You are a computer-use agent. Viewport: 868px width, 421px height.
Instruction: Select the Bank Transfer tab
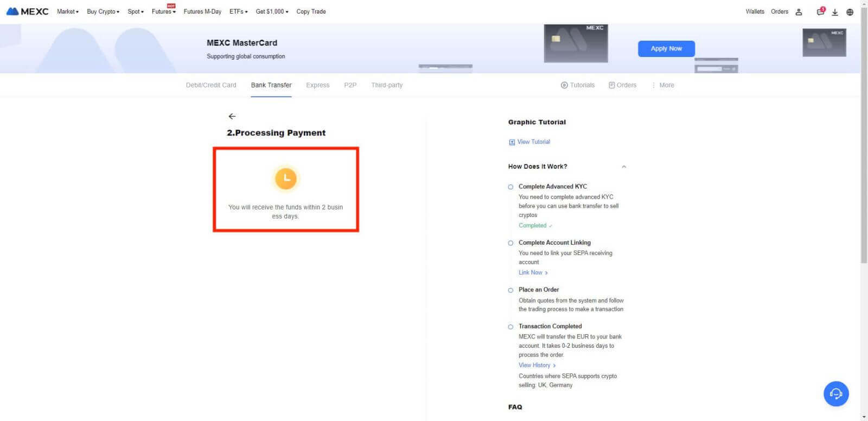[271, 85]
